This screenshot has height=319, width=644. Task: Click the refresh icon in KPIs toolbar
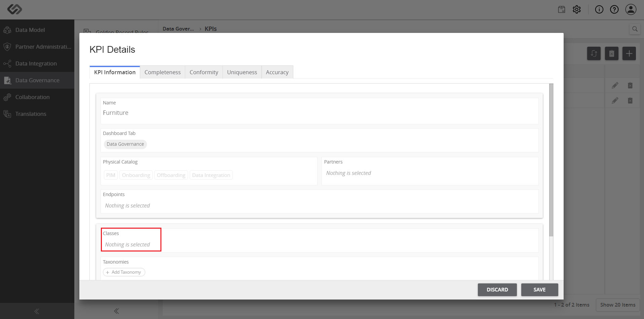coord(594,53)
